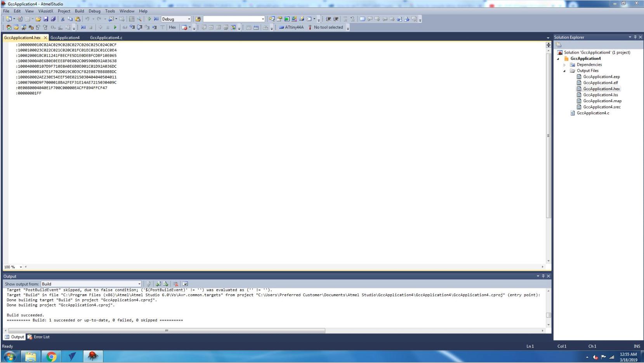Open the VAssistX menu
644x363 pixels.
pos(45,11)
